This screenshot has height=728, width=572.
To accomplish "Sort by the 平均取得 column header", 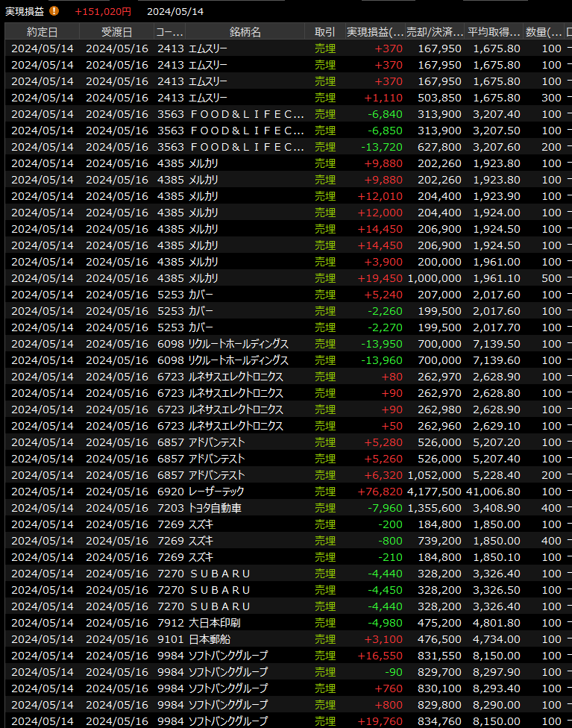I will pyautogui.click(x=493, y=31).
